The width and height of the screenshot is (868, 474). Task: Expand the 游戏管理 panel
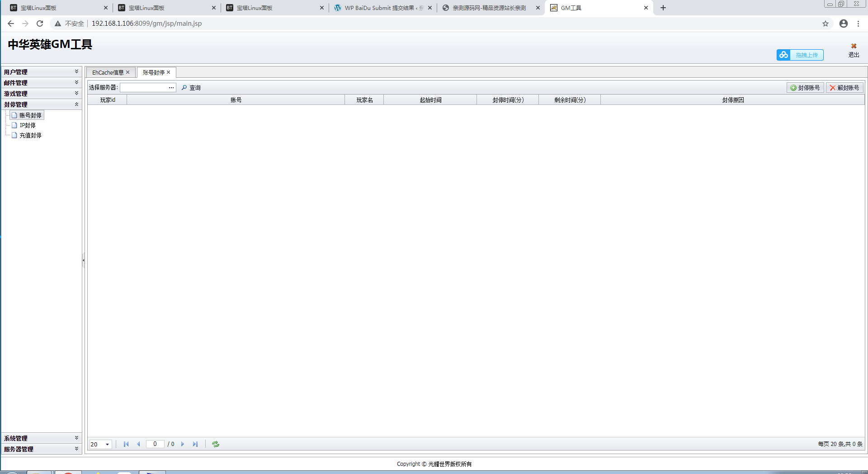(x=41, y=94)
